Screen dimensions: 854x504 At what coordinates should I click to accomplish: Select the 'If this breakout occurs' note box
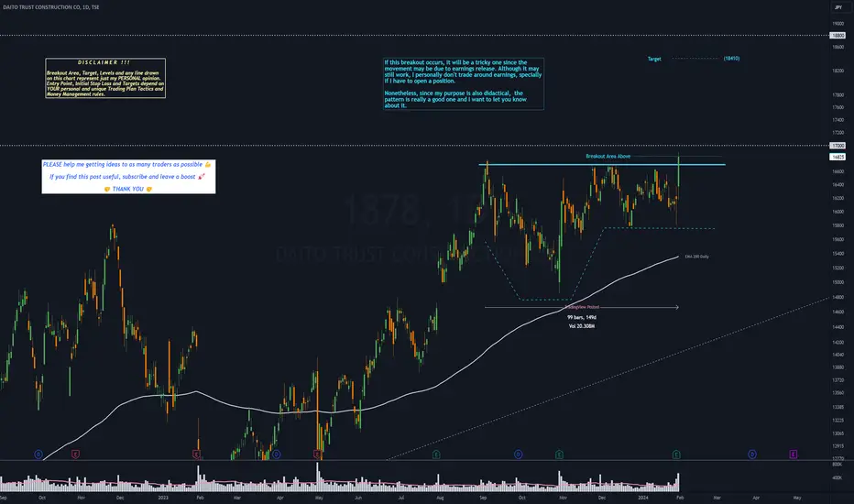tap(464, 84)
